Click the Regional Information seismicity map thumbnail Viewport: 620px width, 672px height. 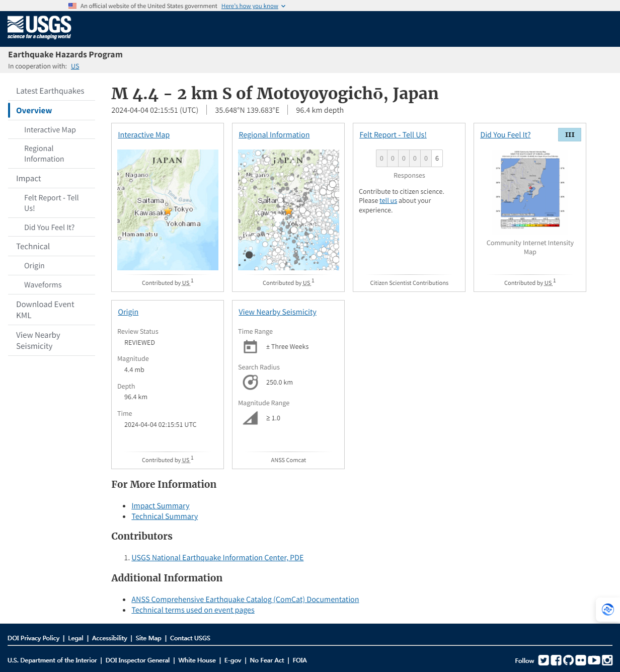click(289, 210)
